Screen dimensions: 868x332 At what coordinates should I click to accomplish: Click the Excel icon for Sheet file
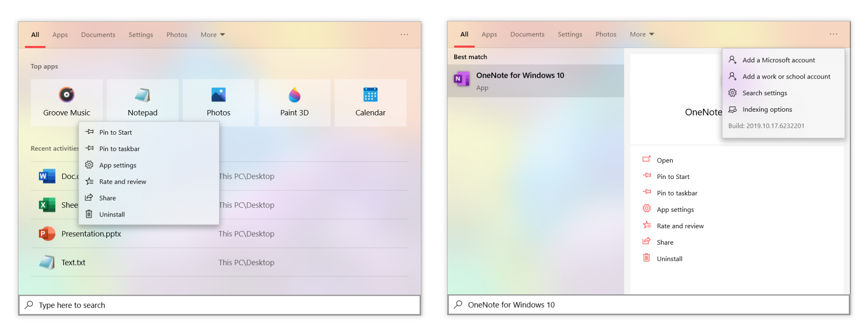tap(47, 205)
